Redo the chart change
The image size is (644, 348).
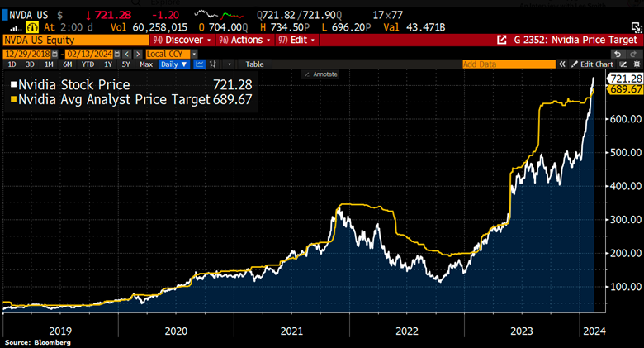coord(634,55)
